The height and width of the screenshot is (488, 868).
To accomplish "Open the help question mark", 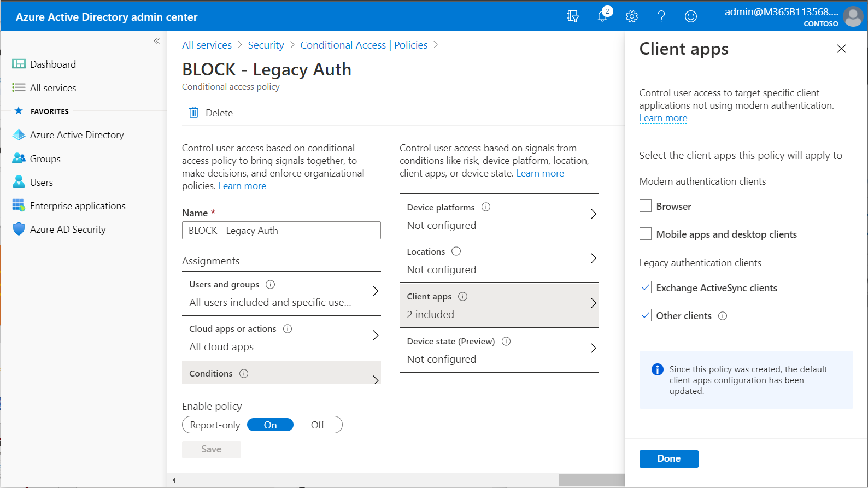I will 661,16.
